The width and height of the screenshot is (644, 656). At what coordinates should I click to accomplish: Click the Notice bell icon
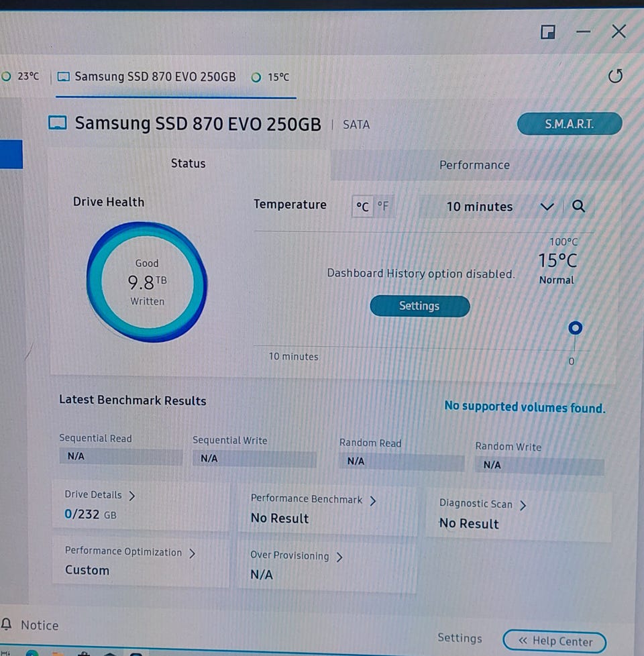pos(6,624)
